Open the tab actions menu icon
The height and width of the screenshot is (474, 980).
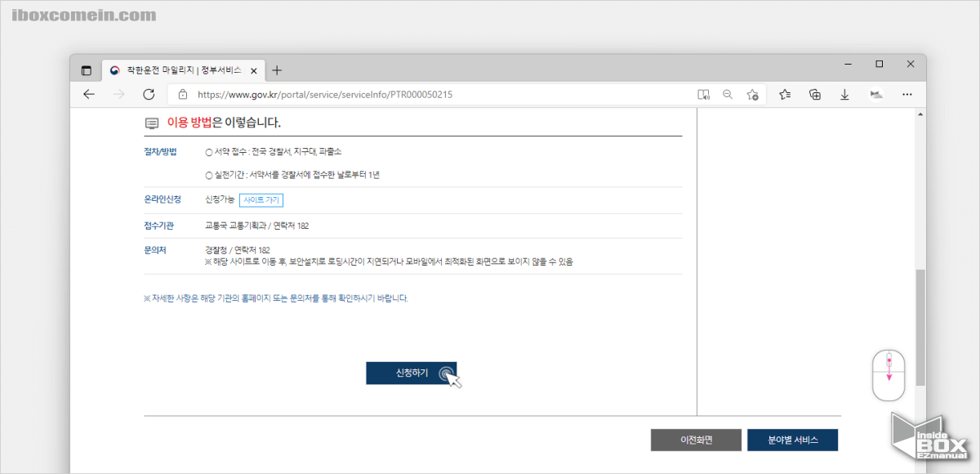[86, 70]
